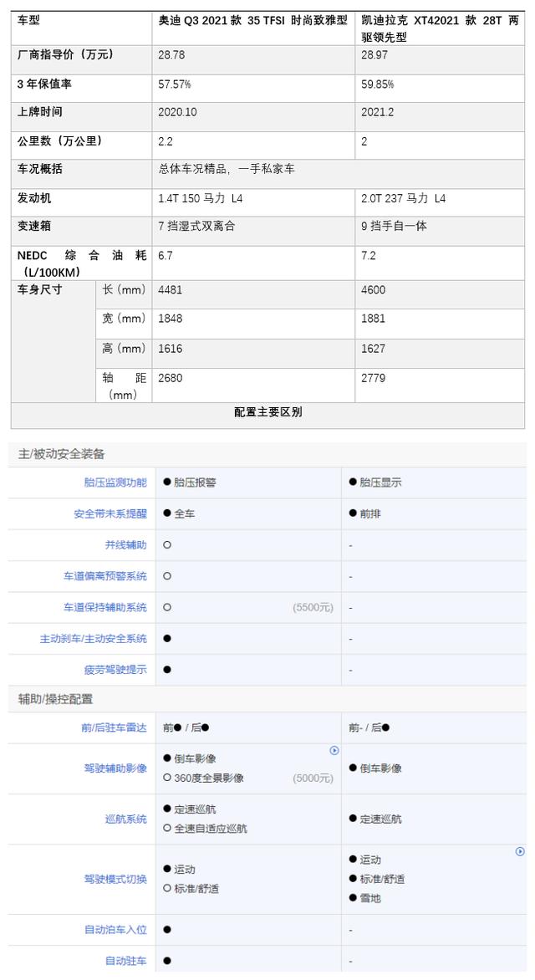
Task: Click the 变速箱 row label
Action: point(33,227)
